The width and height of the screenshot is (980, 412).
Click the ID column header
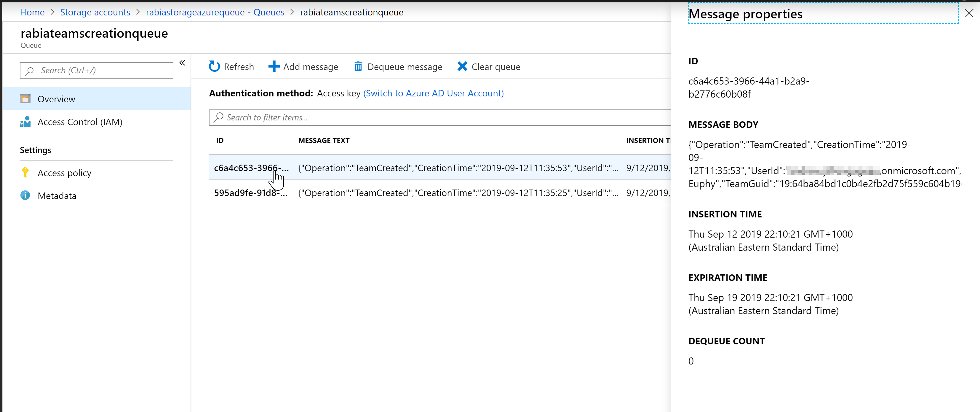220,141
